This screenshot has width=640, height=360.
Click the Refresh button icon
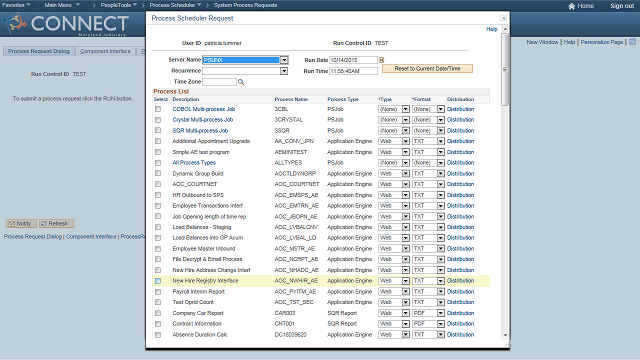[x=44, y=224]
